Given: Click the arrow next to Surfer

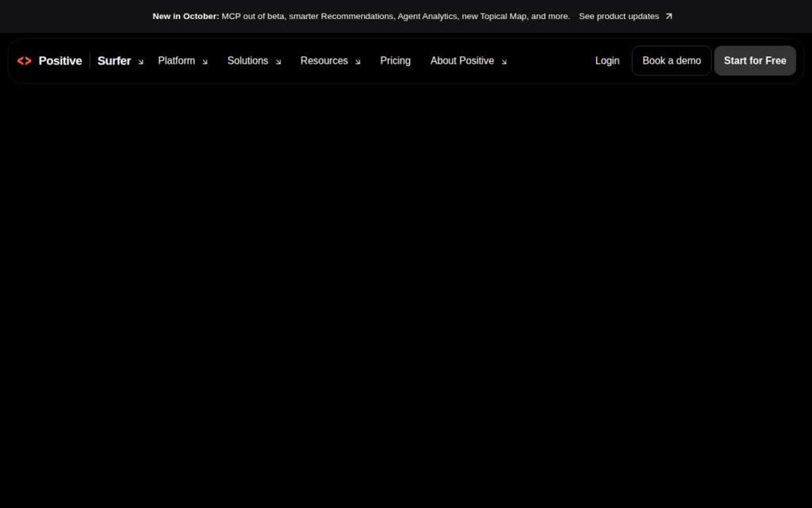Looking at the screenshot, I should click(140, 62).
